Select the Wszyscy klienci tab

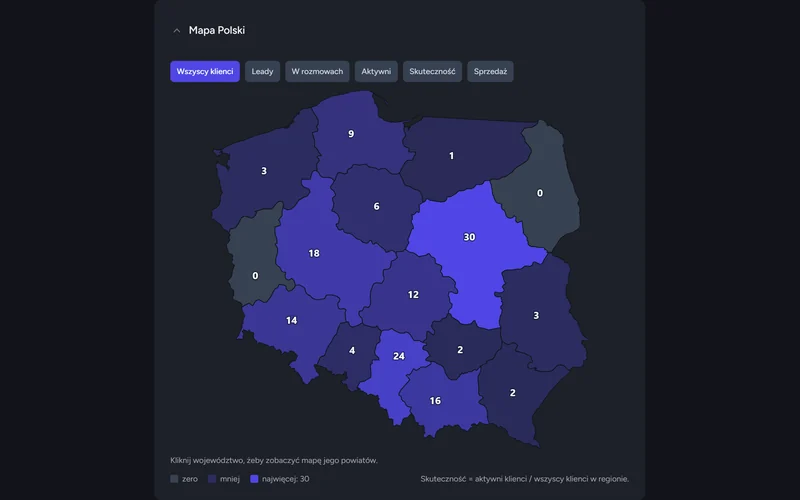click(205, 71)
